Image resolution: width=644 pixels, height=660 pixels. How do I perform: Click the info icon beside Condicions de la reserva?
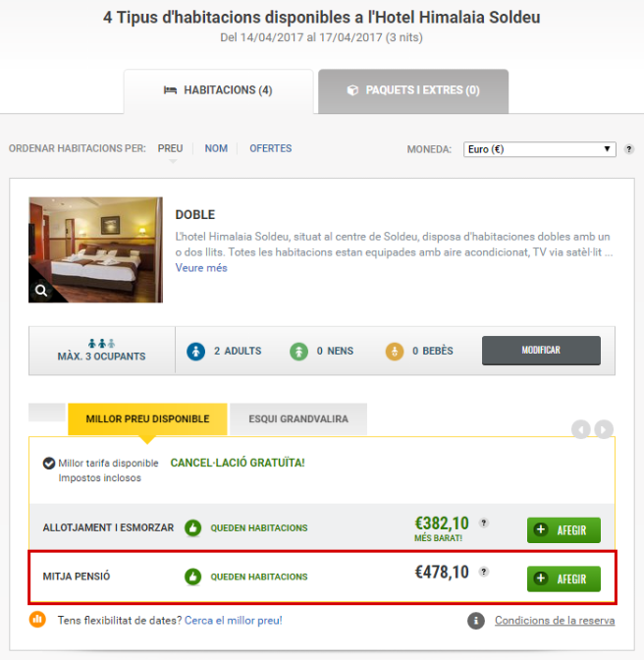pyautogui.click(x=476, y=621)
